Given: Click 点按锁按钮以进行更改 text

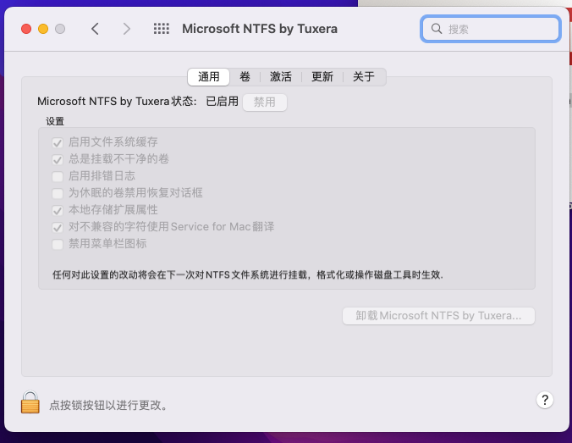Looking at the screenshot, I should [x=108, y=405].
